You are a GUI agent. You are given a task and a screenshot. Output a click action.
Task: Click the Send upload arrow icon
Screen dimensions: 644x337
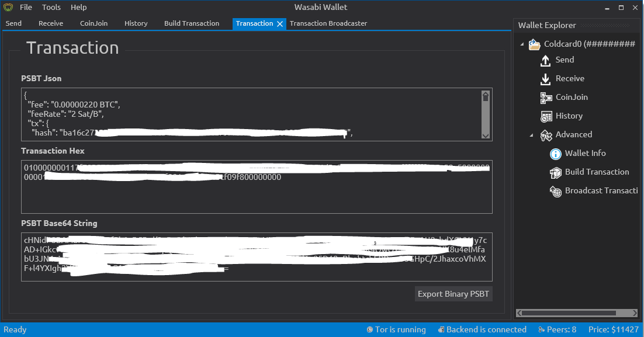pos(545,60)
